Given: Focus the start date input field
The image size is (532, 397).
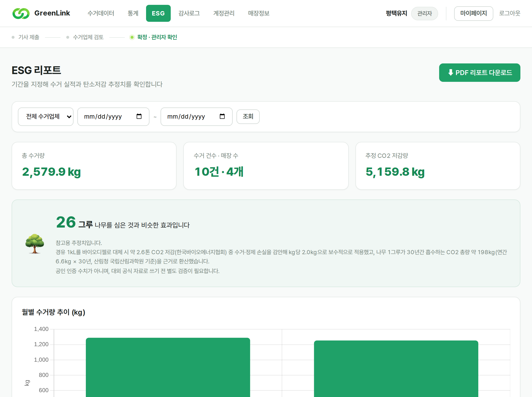Looking at the screenshot, I should coord(113,116).
